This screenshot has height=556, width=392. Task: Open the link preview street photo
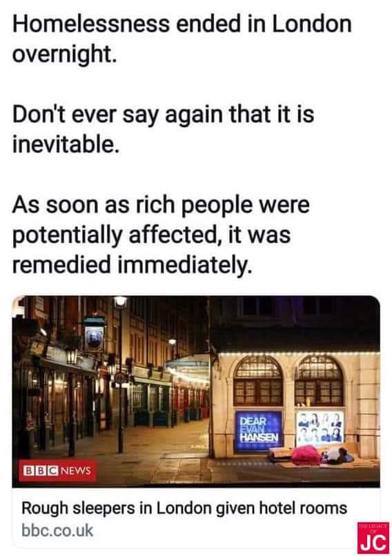(x=196, y=391)
